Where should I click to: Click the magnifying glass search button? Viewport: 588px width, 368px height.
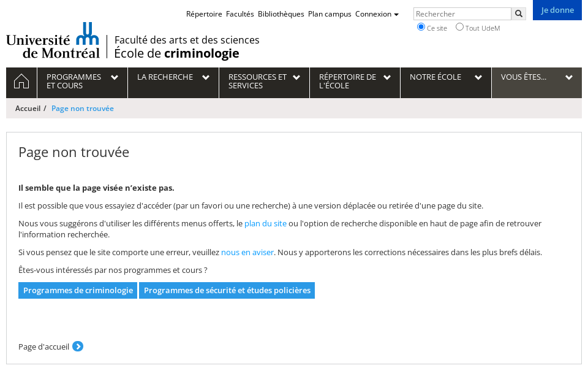click(x=518, y=14)
